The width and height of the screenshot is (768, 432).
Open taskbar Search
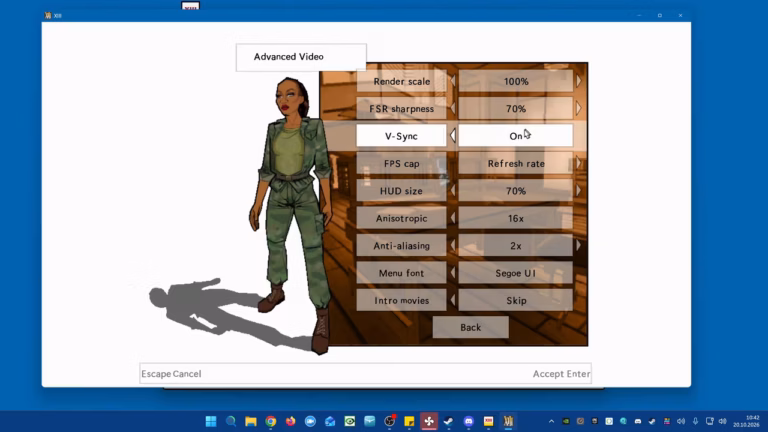pos(231,421)
